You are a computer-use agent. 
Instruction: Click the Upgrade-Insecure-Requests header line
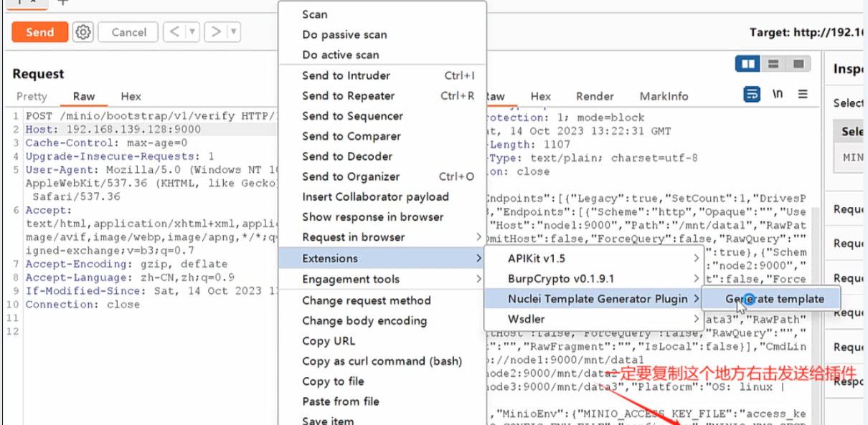(x=120, y=156)
